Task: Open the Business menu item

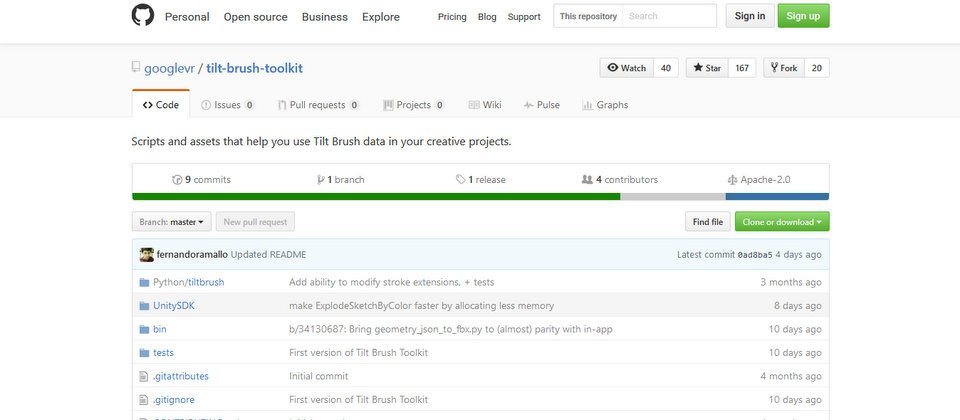Action: click(x=324, y=17)
